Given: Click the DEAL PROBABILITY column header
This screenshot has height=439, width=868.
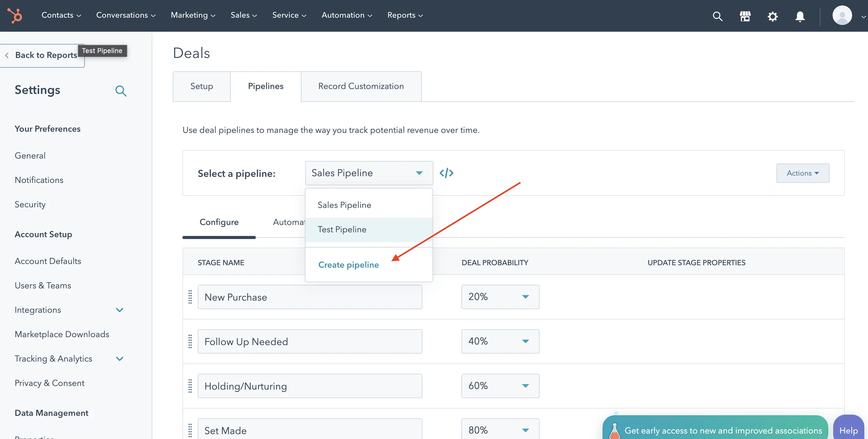Looking at the screenshot, I should tap(495, 262).
